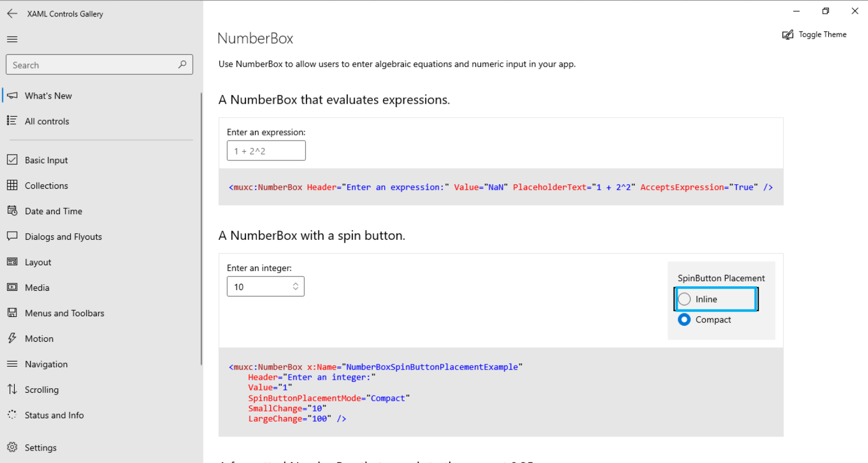
Task: Click the search magnifier icon
Action: coord(182,65)
